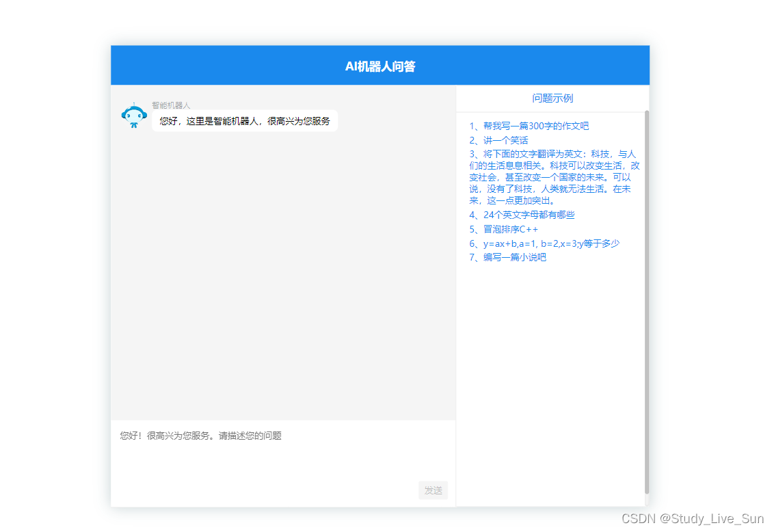The width and height of the screenshot is (774, 532).
Task: Click the AI机器人问答 title bar text
Action: [x=380, y=66]
